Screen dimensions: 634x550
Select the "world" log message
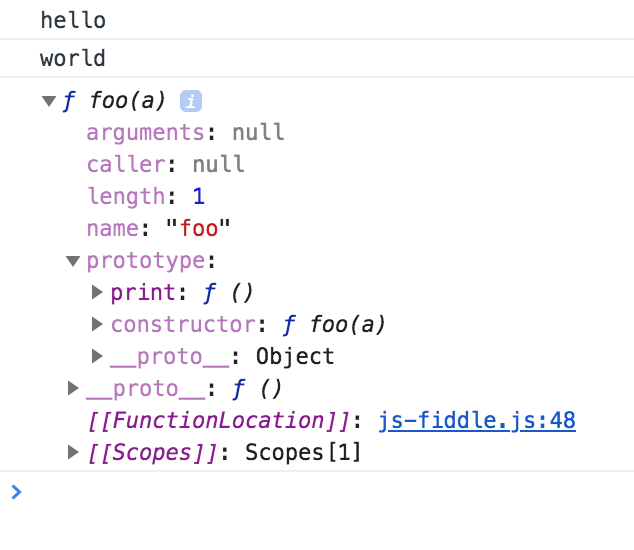(x=73, y=58)
